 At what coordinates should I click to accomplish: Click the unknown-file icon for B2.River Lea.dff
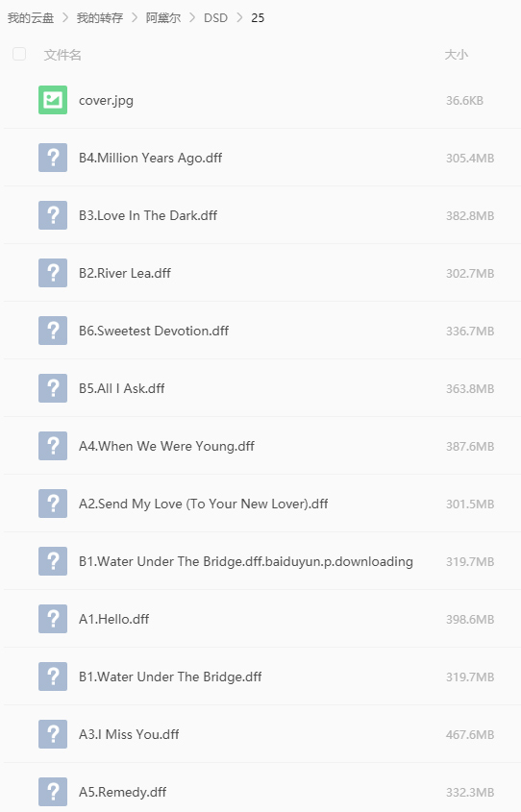(53, 273)
